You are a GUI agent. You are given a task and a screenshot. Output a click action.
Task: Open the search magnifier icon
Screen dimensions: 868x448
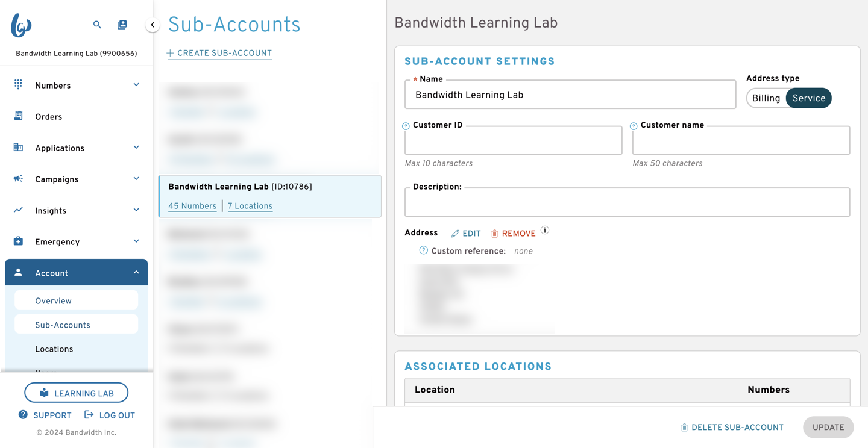pos(97,25)
